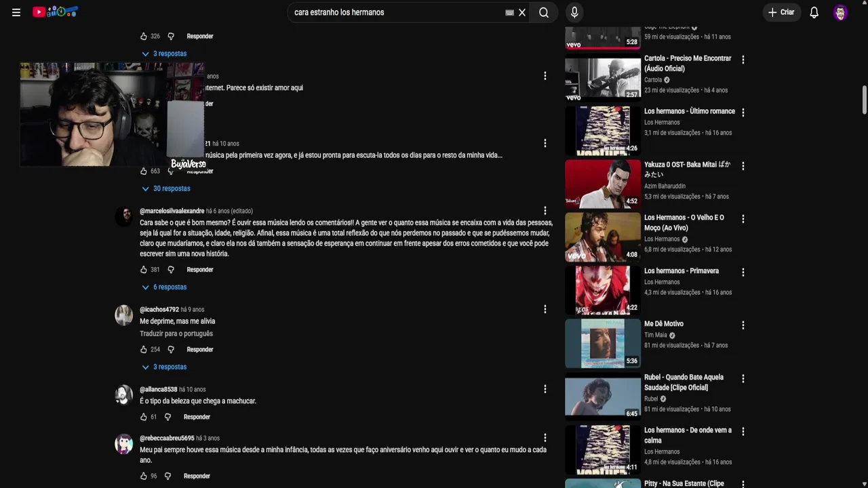Open the Criar create button
The height and width of the screenshot is (488, 868).
pyautogui.click(x=781, y=12)
